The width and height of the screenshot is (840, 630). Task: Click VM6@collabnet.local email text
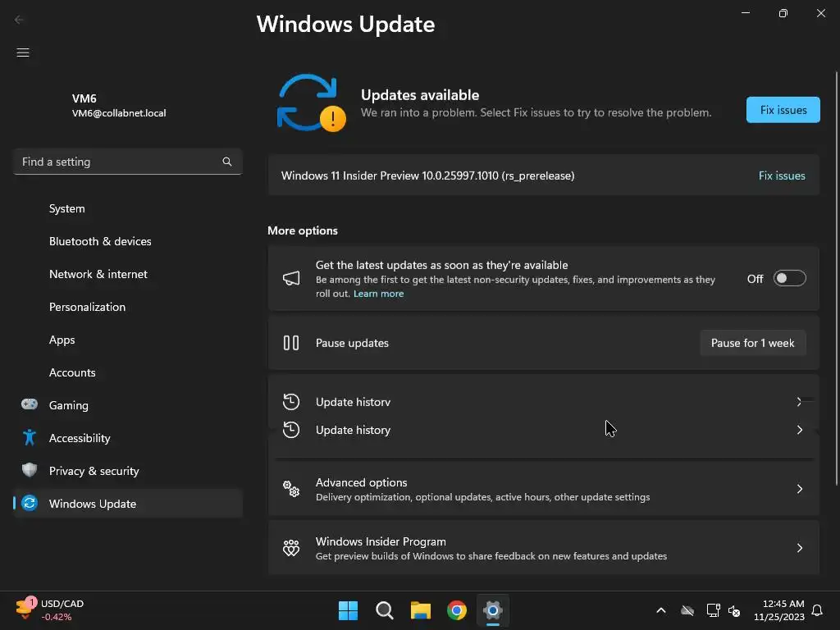coord(119,113)
